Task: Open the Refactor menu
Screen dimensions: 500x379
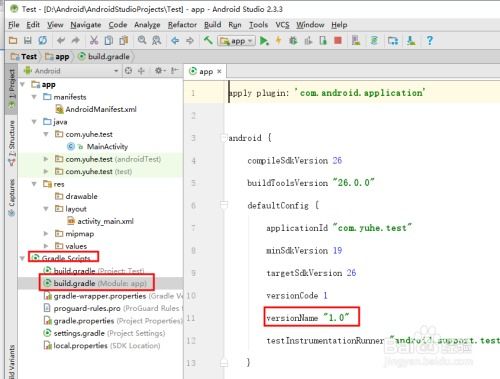Action: [x=182, y=25]
